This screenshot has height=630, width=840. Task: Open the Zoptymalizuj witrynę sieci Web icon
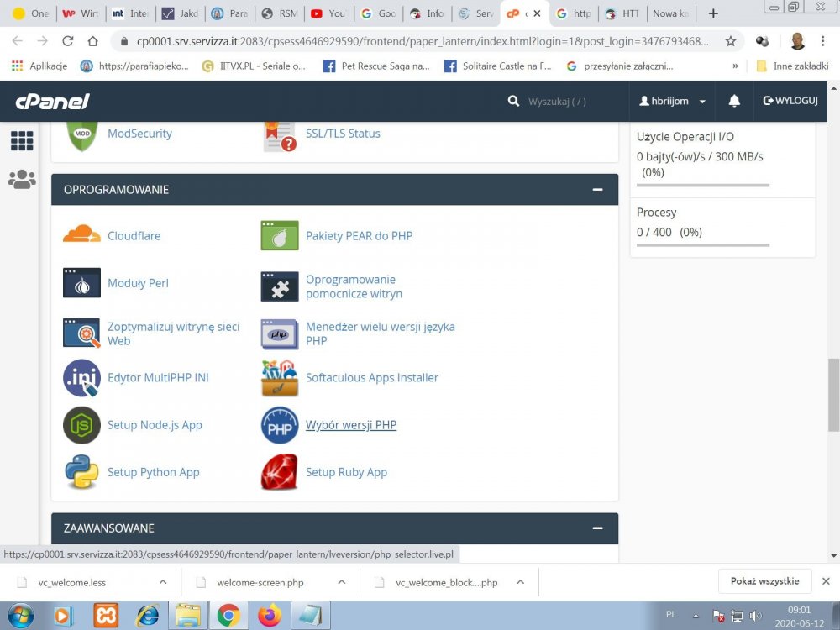pos(81,333)
